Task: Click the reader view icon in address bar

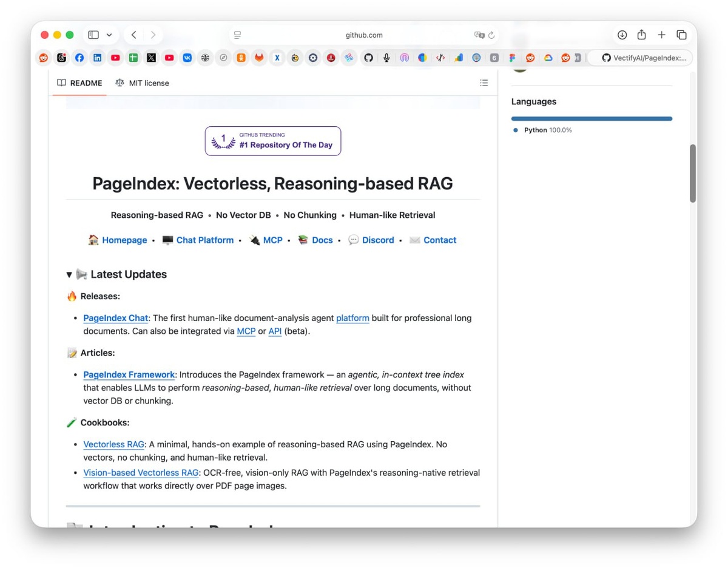Action: (x=237, y=35)
